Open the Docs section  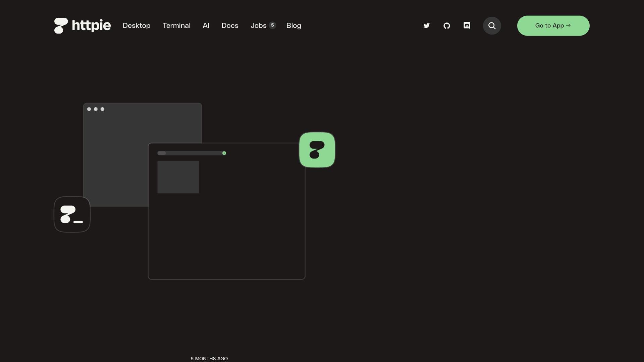[x=230, y=25]
